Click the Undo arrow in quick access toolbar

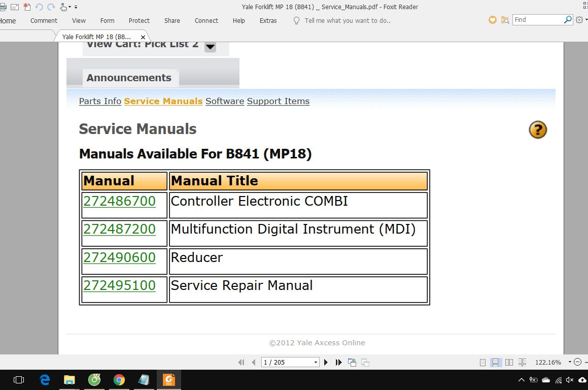39,7
